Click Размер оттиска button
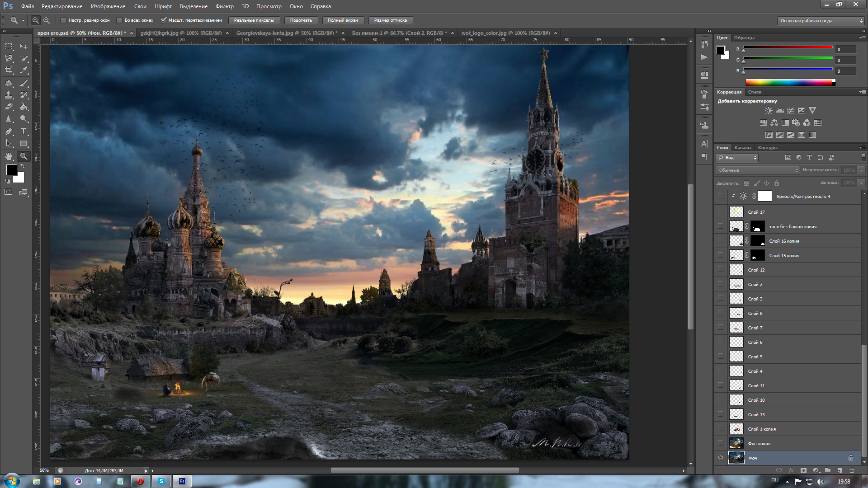 pos(391,20)
